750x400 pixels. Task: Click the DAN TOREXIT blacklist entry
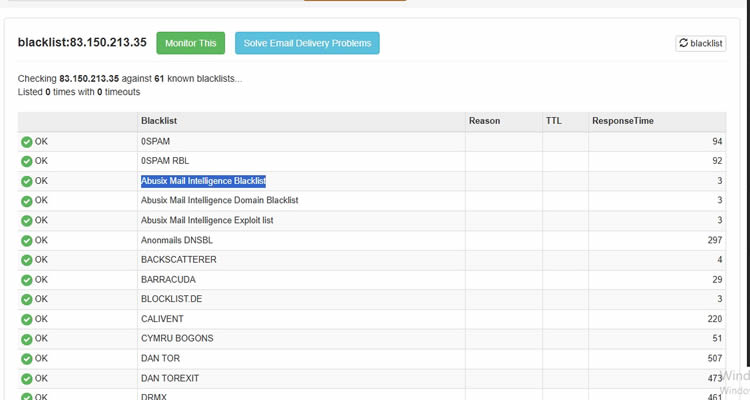pyautogui.click(x=169, y=378)
